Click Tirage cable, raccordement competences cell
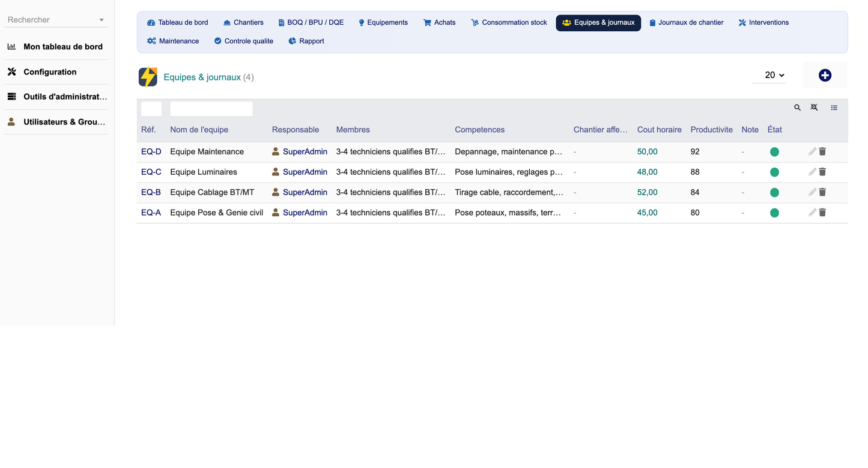Image resolution: width=868 pixels, height=468 pixels. 509,192
